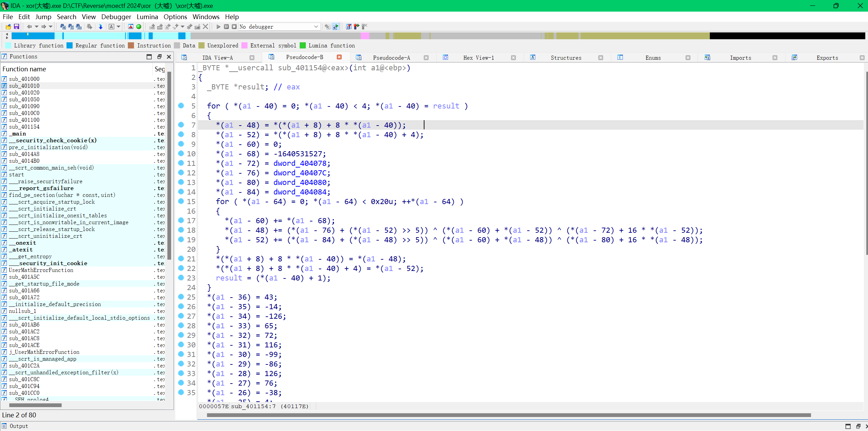Open the forward-navigation history dropdown arrow
This screenshot has height=431, width=868.
tap(50, 27)
